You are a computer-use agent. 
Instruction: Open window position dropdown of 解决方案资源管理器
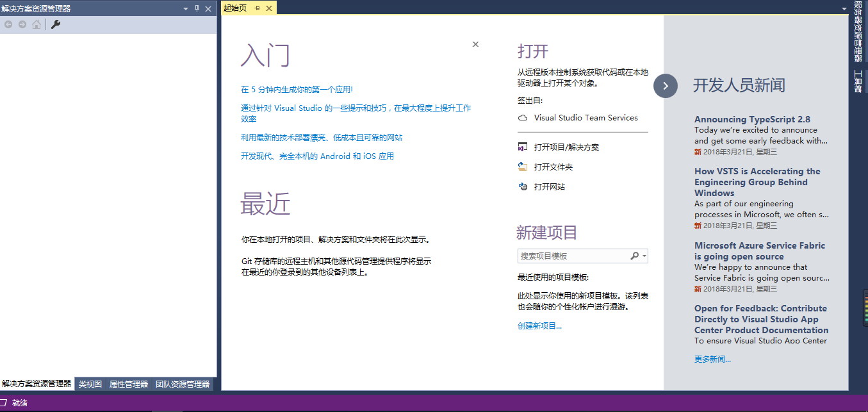click(x=186, y=8)
